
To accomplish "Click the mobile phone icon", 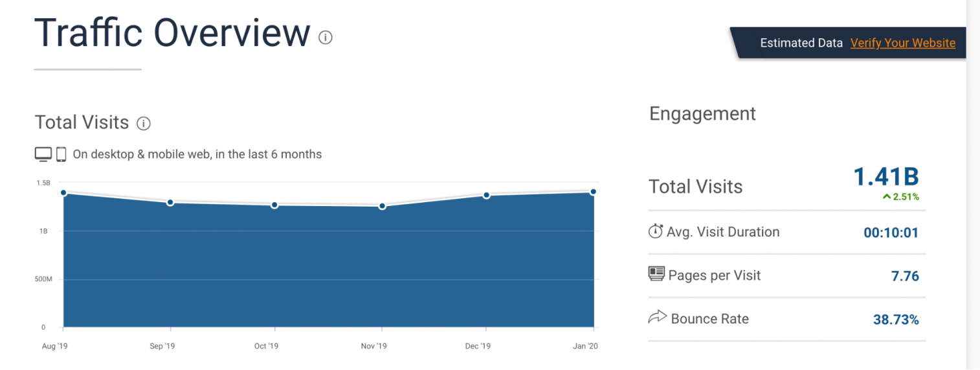I will [x=61, y=154].
